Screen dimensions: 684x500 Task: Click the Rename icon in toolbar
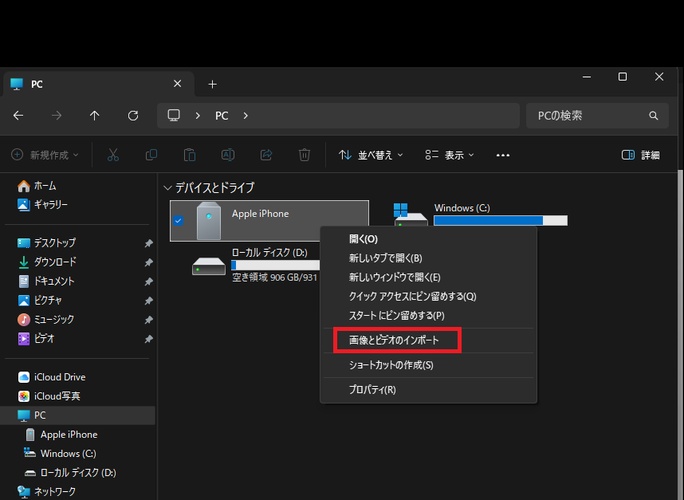click(x=228, y=155)
